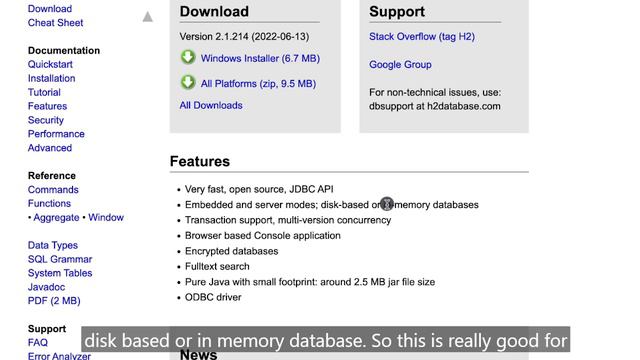Open the Performance documentation page

[56, 134]
